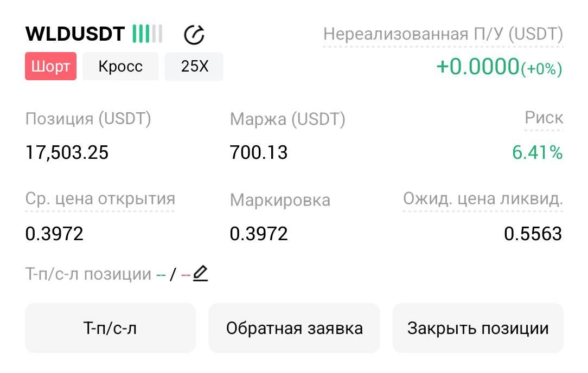Image resolution: width=588 pixels, height=373 pixels.
Task: Click the share position arrow icon
Action: pyautogui.click(x=194, y=35)
